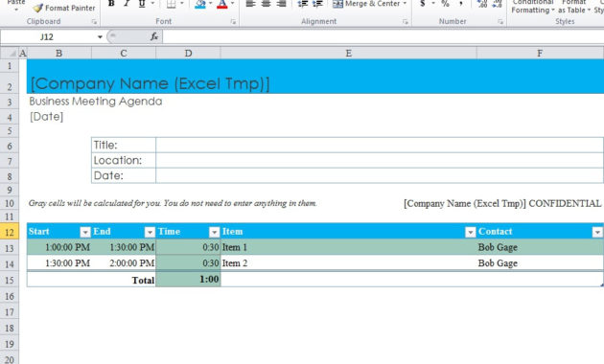Open the Font dialog launcher
The height and width of the screenshot is (364, 604).
tap(233, 22)
